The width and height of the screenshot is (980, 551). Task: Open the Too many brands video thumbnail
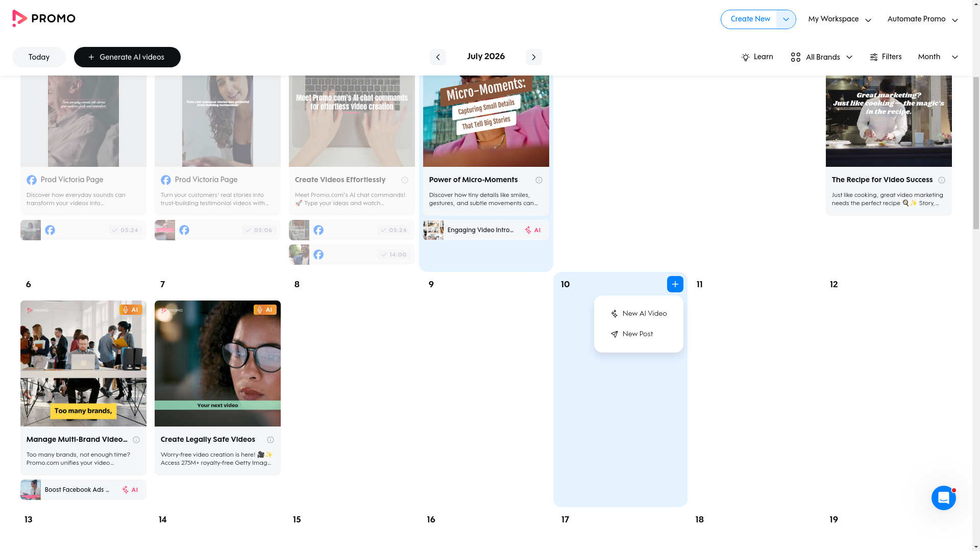(83, 363)
